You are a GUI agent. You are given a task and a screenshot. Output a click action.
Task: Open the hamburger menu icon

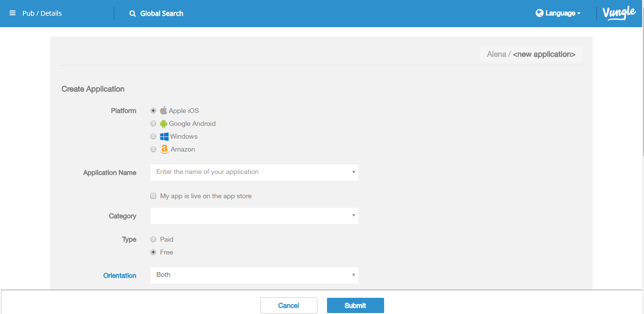pyautogui.click(x=12, y=13)
